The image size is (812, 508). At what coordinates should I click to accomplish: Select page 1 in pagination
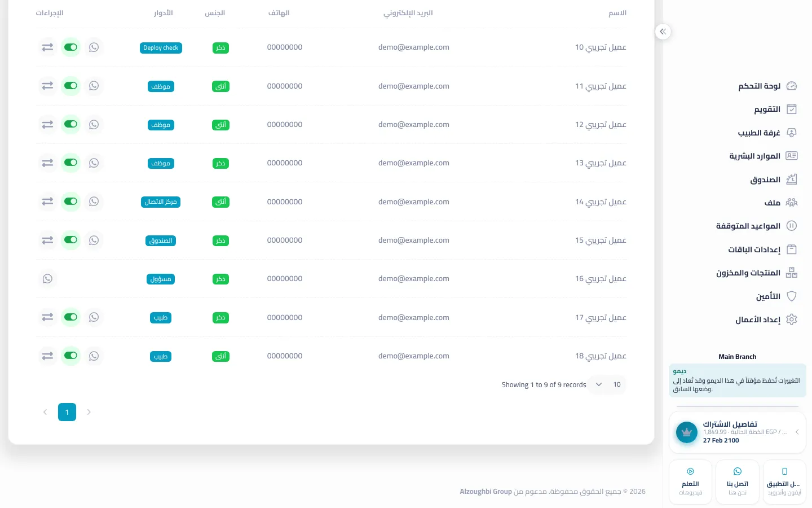click(67, 412)
